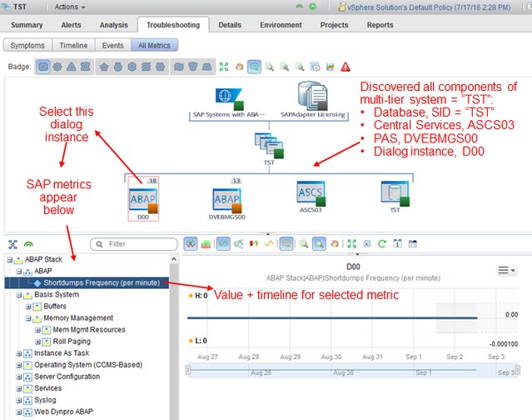Switch to the Alerts tab
Image resolution: width=532 pixels, height=420 pixels.
coord(72,25)
